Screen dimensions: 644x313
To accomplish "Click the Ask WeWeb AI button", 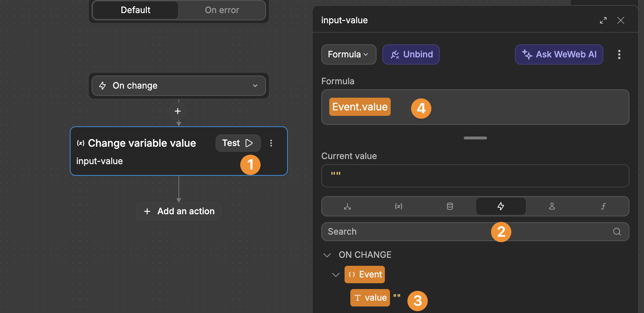I will pos(559,54).
